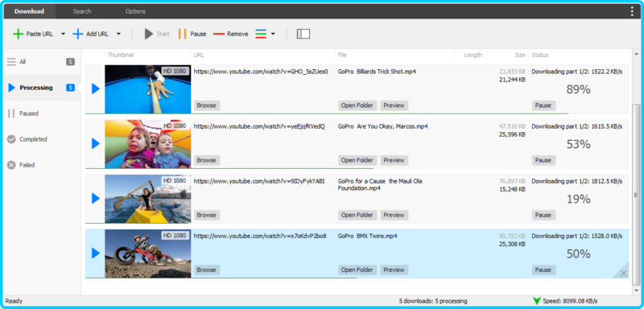Click the Paused bars icon in sidebar
Viewport: 644px width, 309px height.
pos(11,113)
